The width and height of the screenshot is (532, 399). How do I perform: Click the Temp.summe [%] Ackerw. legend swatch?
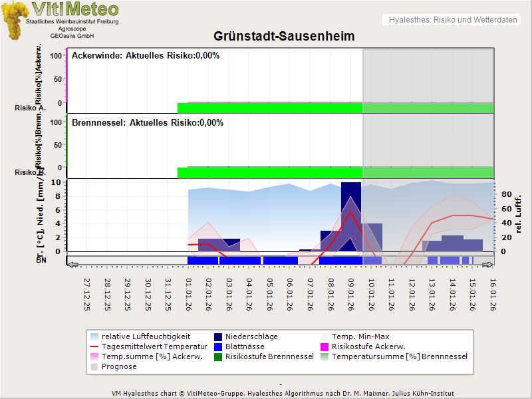tap(94, 356)
